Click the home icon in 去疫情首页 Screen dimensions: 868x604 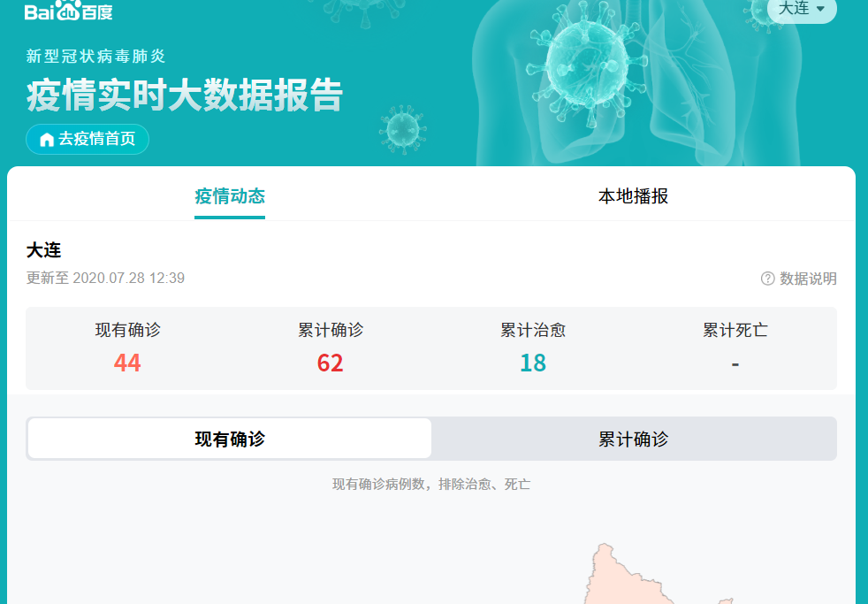pos(47,140)
